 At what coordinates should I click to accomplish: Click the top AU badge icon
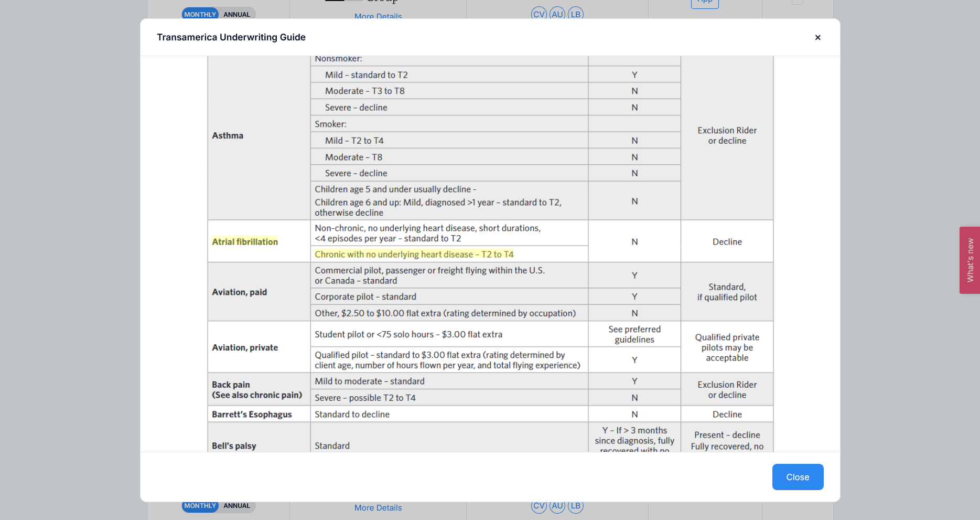tap(557, 14)
